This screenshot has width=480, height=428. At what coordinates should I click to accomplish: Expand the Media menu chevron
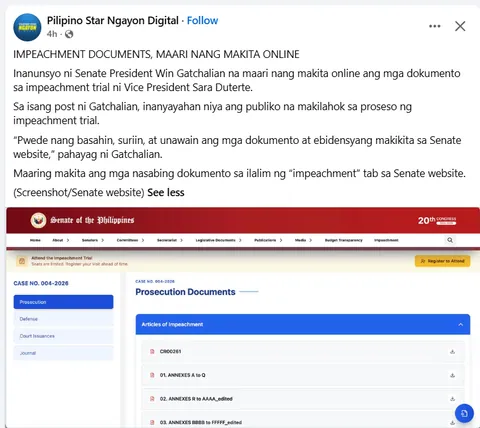pyautogui.click(x=311, y=240)
